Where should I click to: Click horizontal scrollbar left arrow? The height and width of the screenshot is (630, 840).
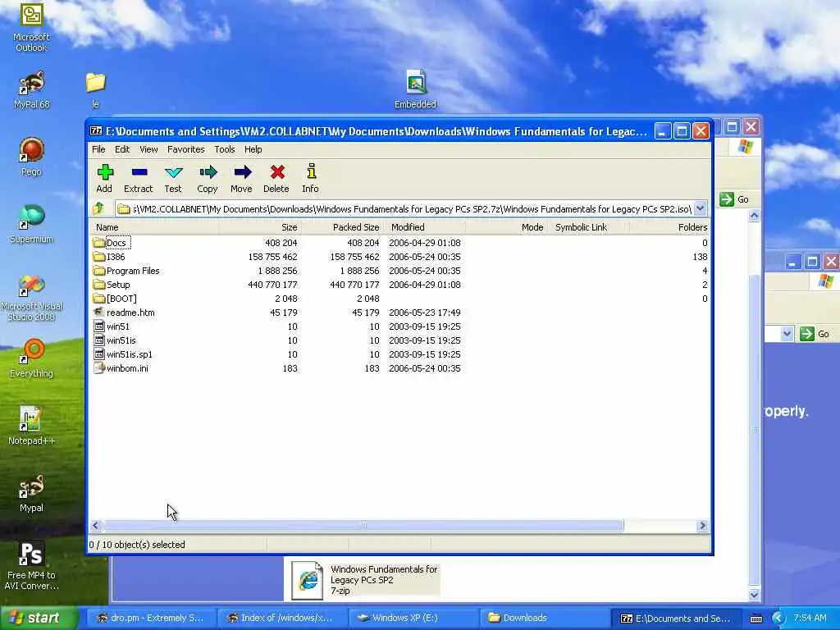(96, 526)
